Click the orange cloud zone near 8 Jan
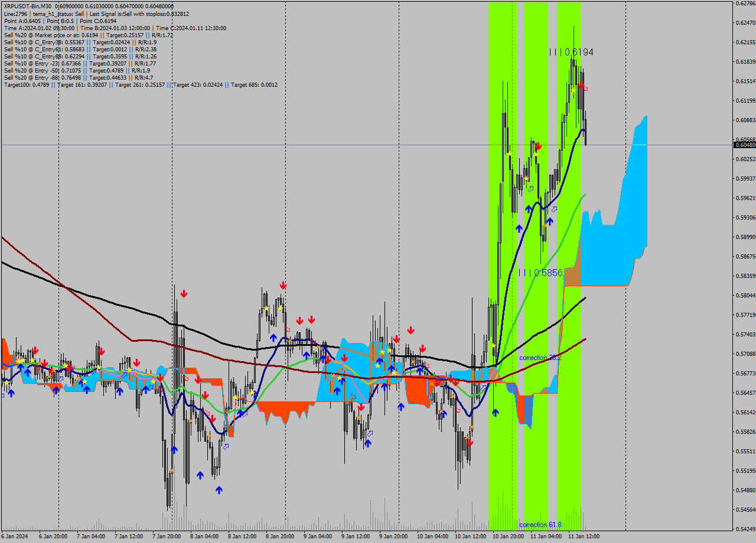This screenshot has width=756, height=543. [278, 407]
